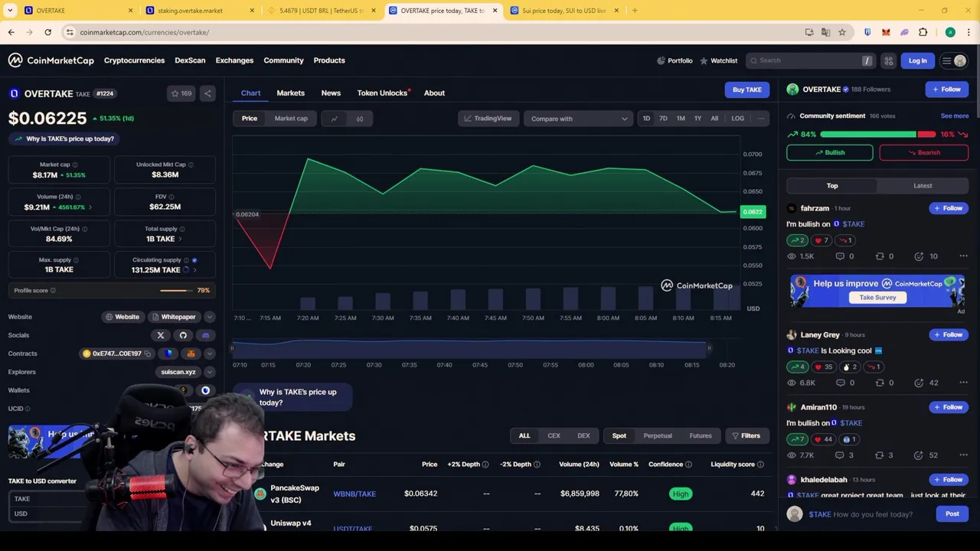Open the Cryptocurrencies nav menu
The width and height of the screenshot is (980, 551).
134,60
